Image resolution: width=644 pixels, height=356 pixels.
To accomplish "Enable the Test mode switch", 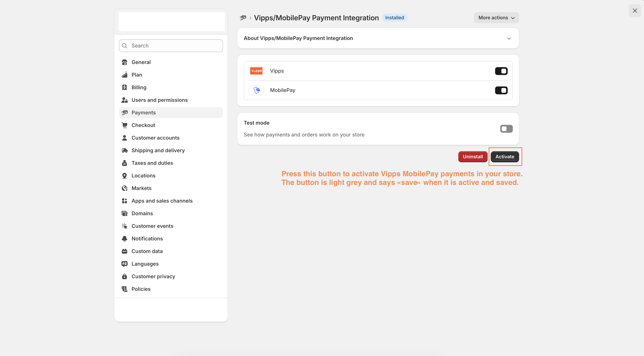I will coord(506,129).
